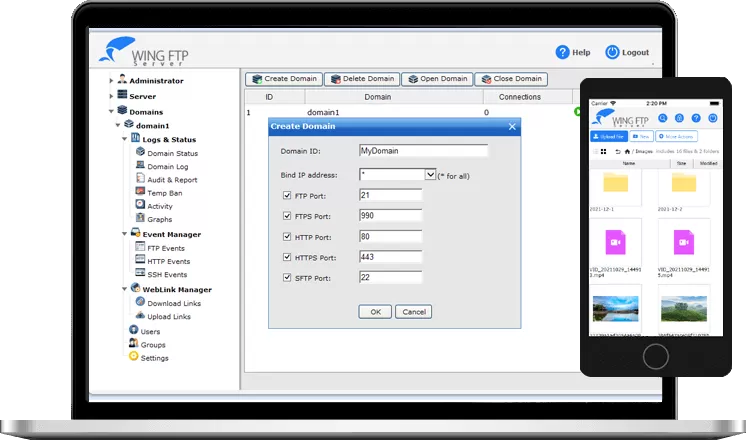Click the Temp Ban icon
Viewport: 746px width, 441px height.
coord(140,191)
